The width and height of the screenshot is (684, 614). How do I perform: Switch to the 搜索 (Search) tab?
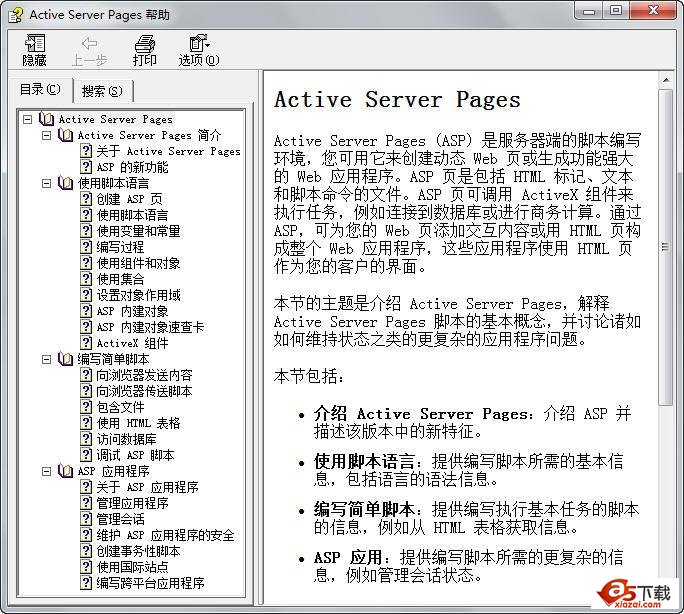102,91
